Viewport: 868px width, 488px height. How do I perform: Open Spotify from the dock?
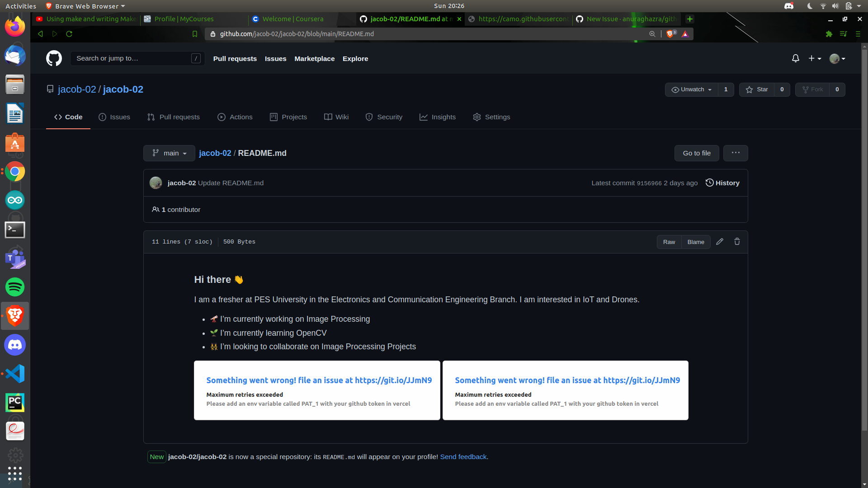tap(15, 287)
